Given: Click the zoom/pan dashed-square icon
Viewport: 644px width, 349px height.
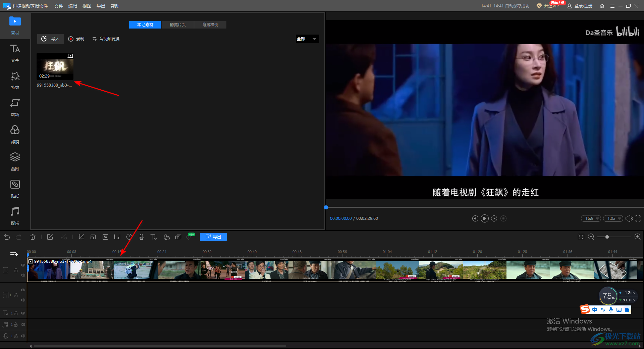Looking at the screenshot, I should coord(93,237).
